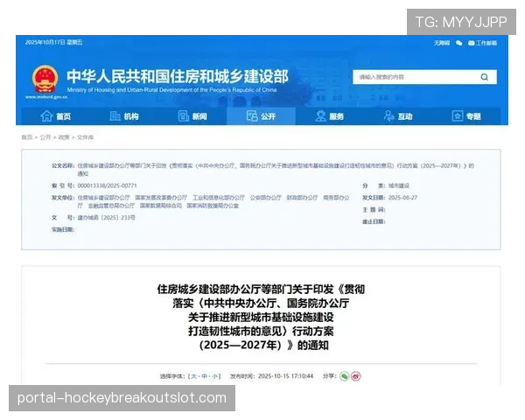This screenshot has height=420, width=525.
Task: Click 文件库 in the breadcrumb
Action: point(86,137)
